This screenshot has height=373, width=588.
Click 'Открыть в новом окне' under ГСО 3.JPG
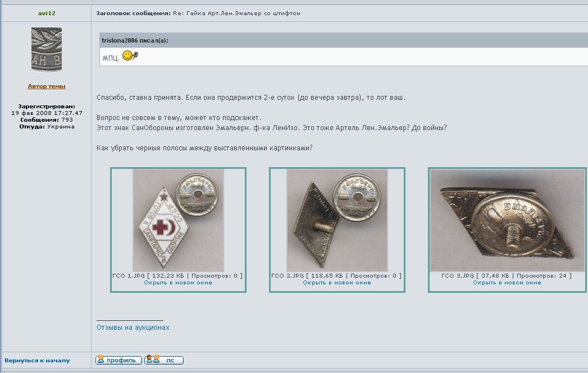507,283
